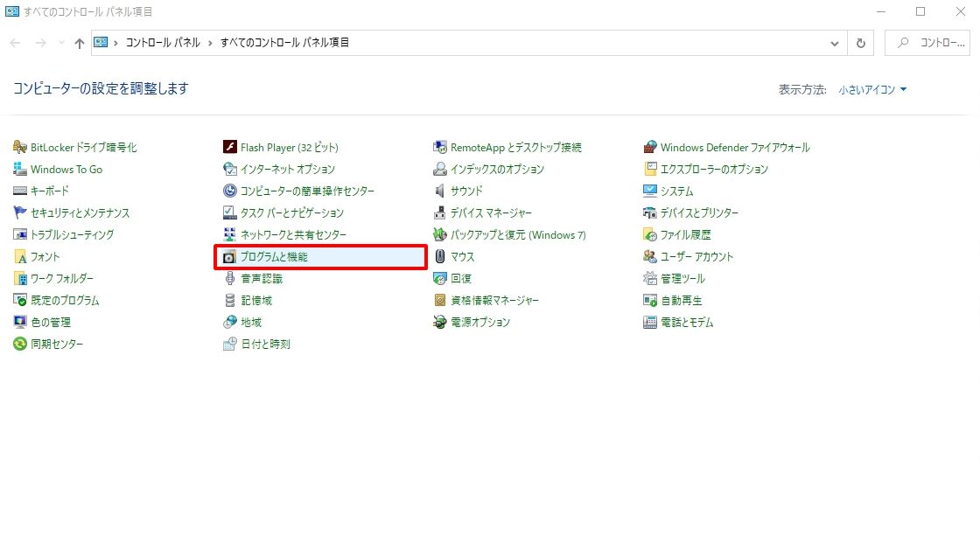Click the 記憶域 storage icon
Viewport: 980px width, 550px height.
[230, 300]
